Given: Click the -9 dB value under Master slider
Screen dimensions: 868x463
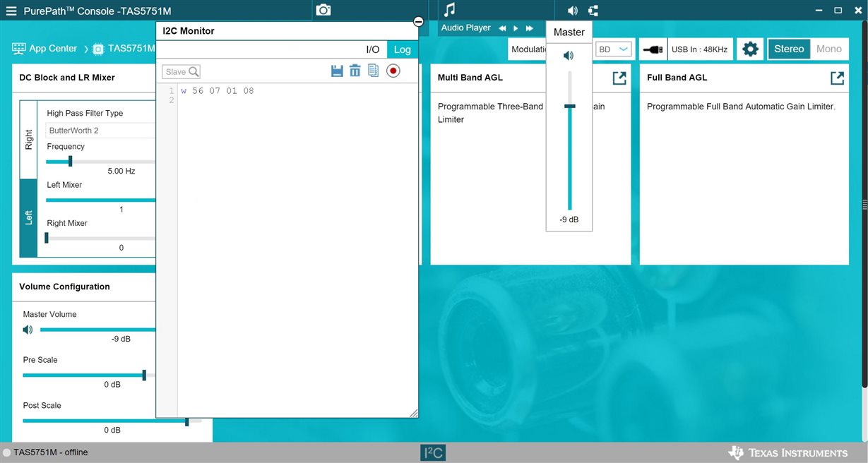Looking at the screenshot, I should [569, 220].
